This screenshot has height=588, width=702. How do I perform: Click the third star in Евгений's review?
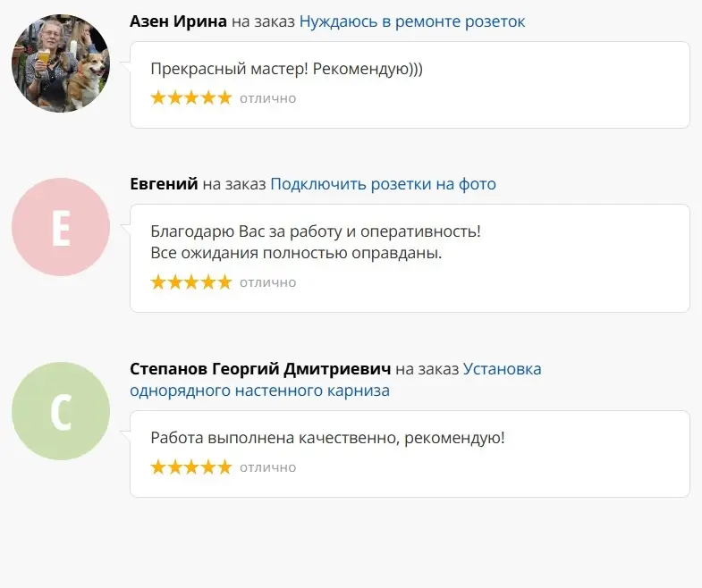191,282
